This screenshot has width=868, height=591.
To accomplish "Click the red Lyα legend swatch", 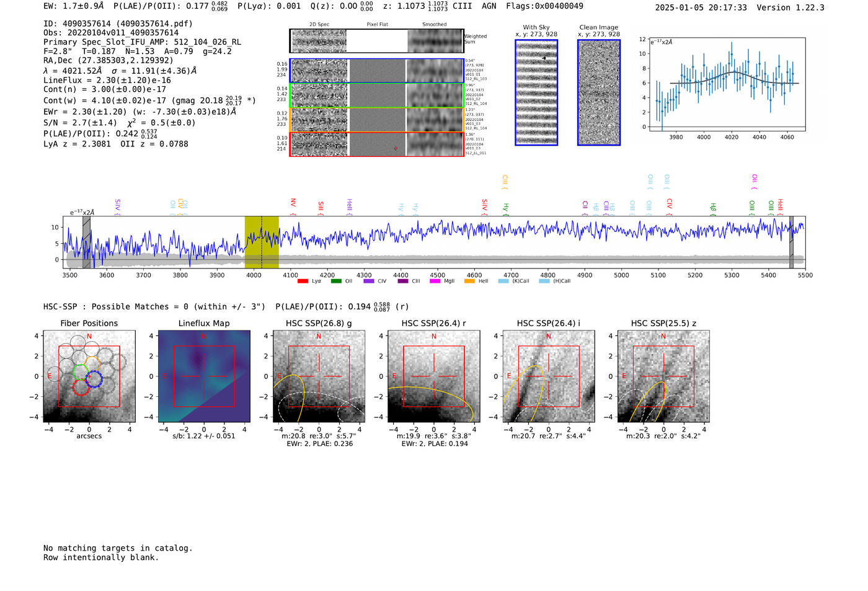I will click(x=303, y=282).
